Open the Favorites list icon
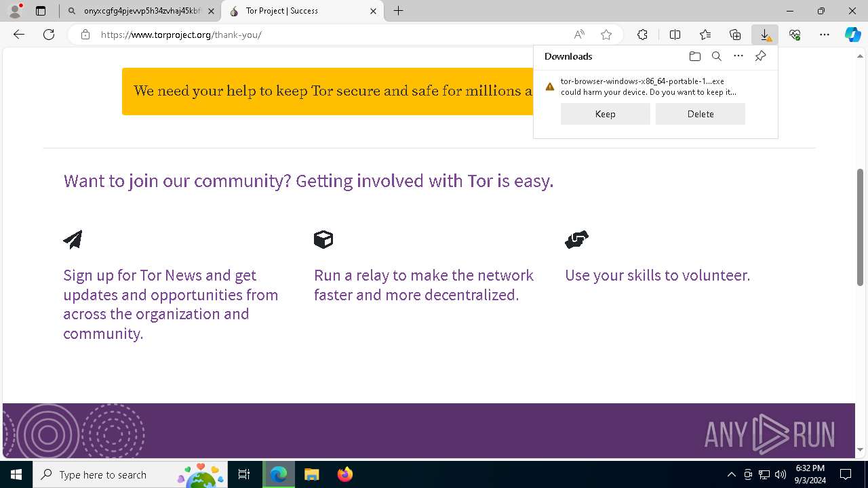 pyautogui.click(x=705, y=35)
